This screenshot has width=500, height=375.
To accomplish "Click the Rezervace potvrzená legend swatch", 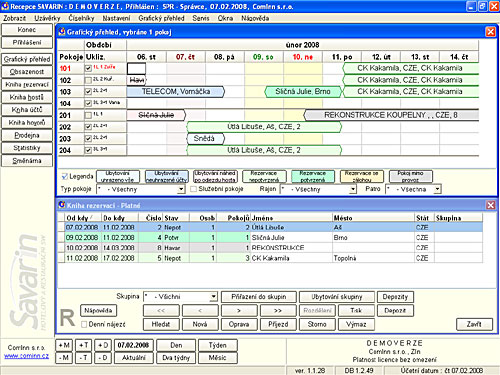I will point(313,177).
